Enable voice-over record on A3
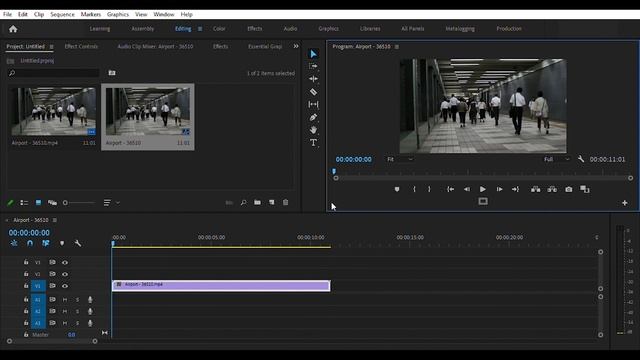This screenshot has width=640, height=360. [90, 323]
